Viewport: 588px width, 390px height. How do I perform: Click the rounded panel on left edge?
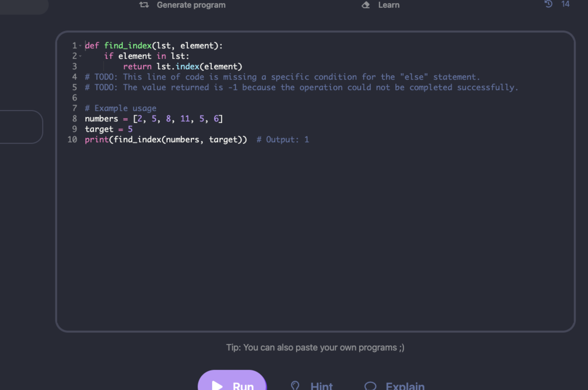tap(21, 127)
